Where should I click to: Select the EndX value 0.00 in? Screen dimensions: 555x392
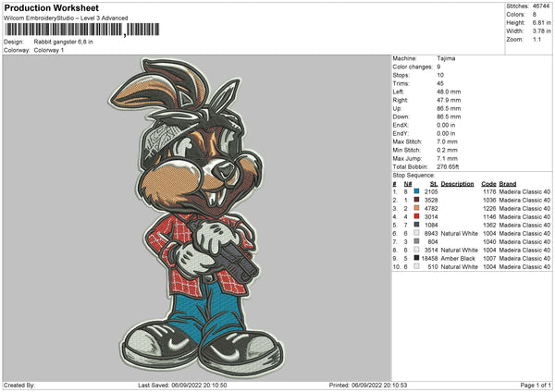446,125
